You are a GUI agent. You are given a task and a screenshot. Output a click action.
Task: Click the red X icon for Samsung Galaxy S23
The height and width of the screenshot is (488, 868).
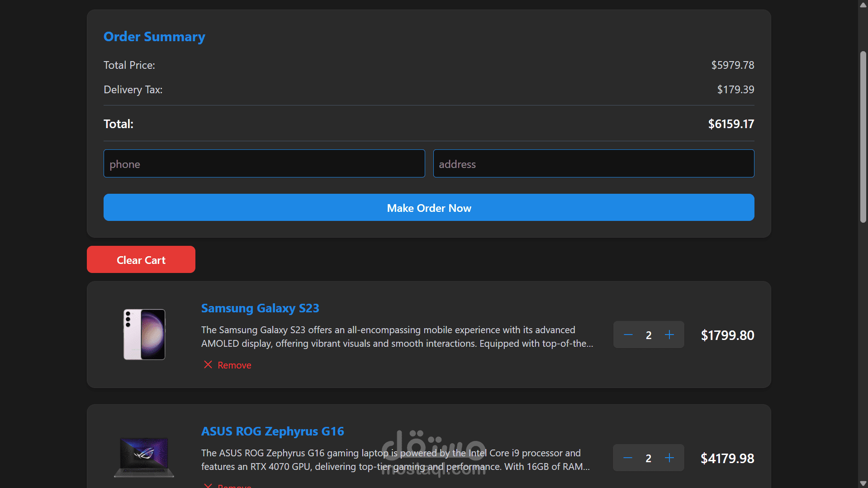pyautogui.click(x=208, y=365)
